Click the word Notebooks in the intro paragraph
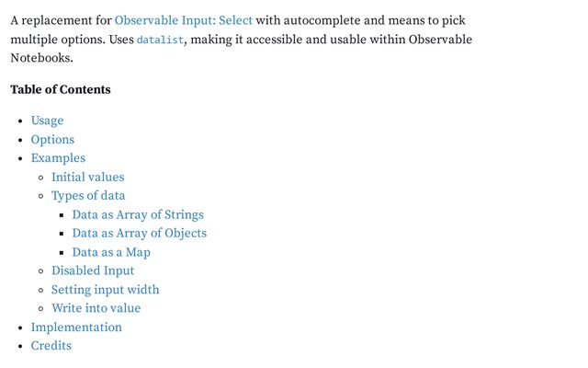This screenshot has width=588, height=368. [x=41, y=58]
